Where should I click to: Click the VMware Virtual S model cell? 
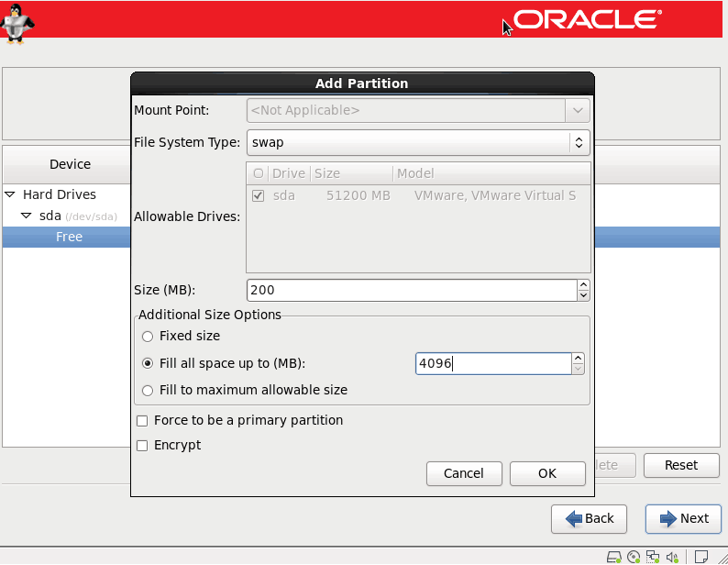[x=495, y=195]
